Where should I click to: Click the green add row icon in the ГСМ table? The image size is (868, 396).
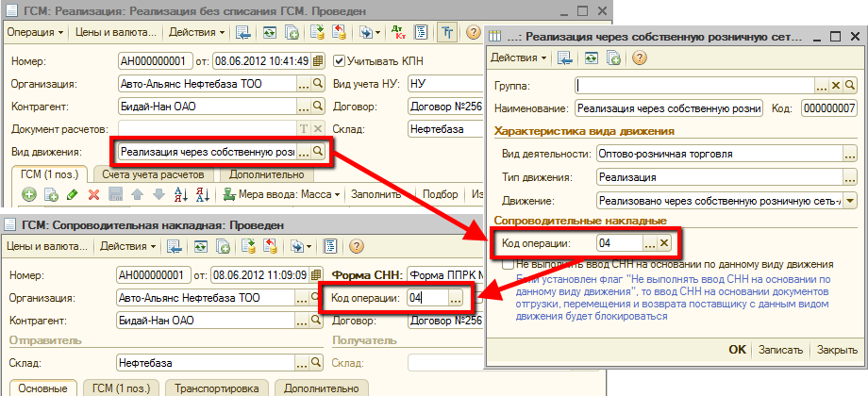pos(28,195)
